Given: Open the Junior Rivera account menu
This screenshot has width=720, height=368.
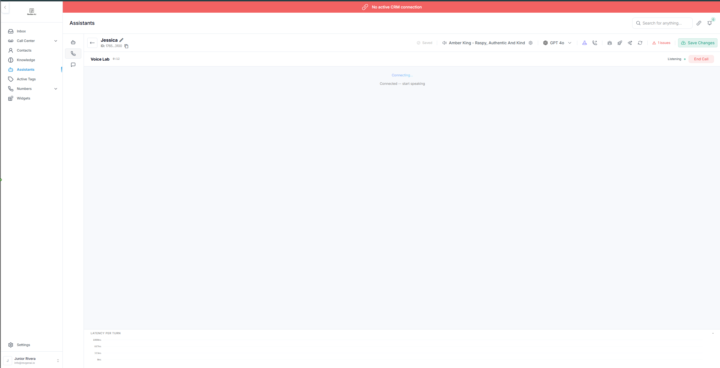Looking at the screenshot, I should click(x=31, y=361).
